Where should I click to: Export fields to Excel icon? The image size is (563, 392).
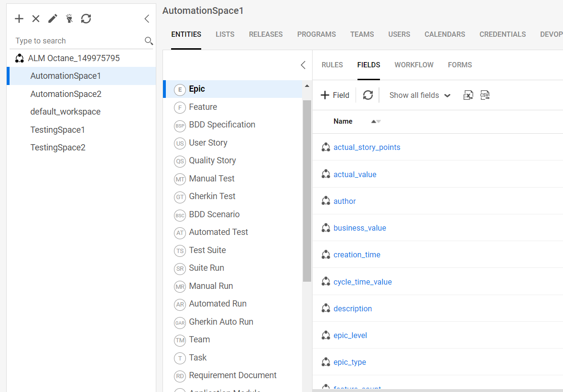pyautogui.click(x=468, y=95)
